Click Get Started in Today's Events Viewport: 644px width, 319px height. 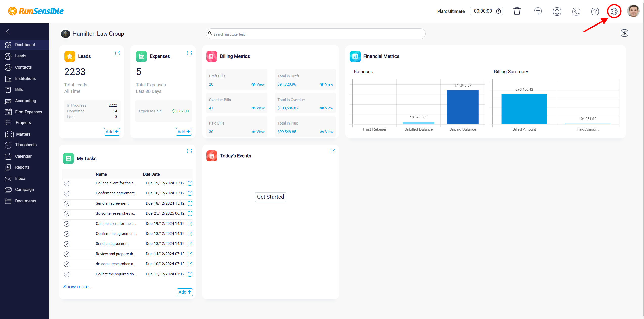[270, 197]
